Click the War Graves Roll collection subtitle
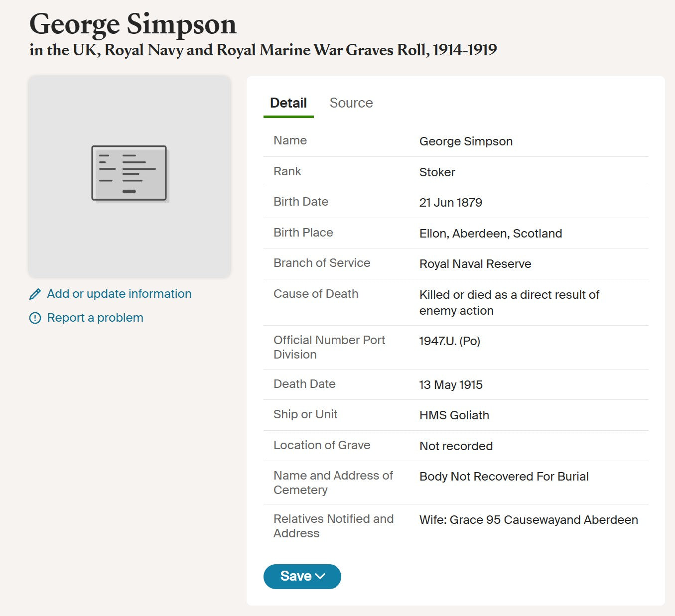 click(x=263, y=50)
